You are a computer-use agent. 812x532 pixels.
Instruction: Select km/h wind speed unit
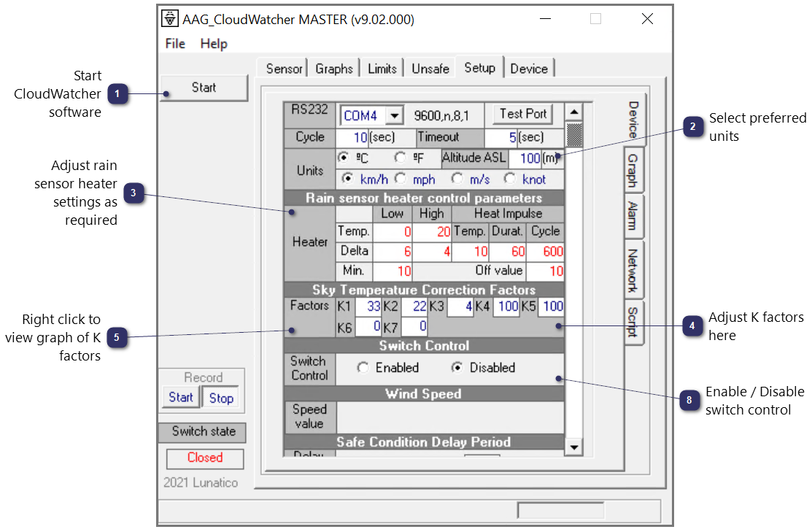pos(348,179)
